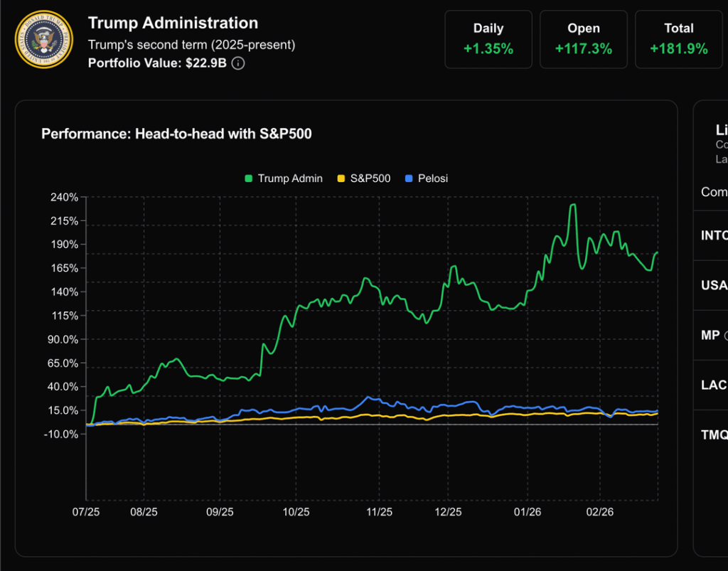728x571 pixels.
Task: Click the LAC ticker in the holdings list
Action: 712,385
